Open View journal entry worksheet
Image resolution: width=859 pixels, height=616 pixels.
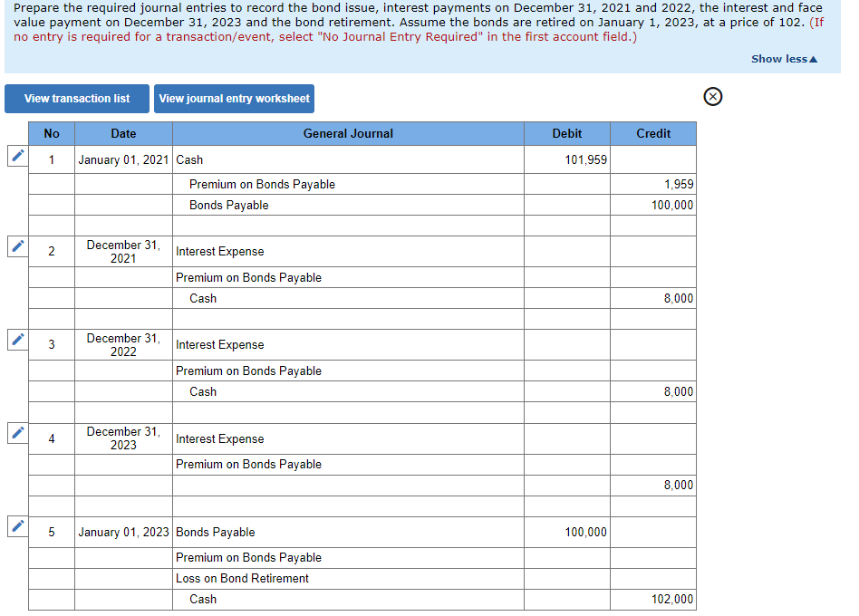pyautogui.click(x=234, y=99)
